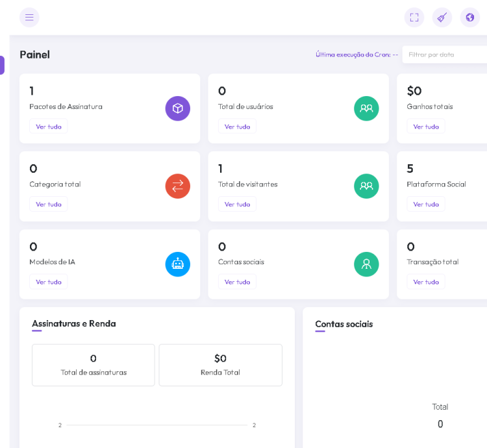487x448 pixels.
Task: Click the purple box icon for Pacotes de Assinatura
Action: click(x=178, y=108)
